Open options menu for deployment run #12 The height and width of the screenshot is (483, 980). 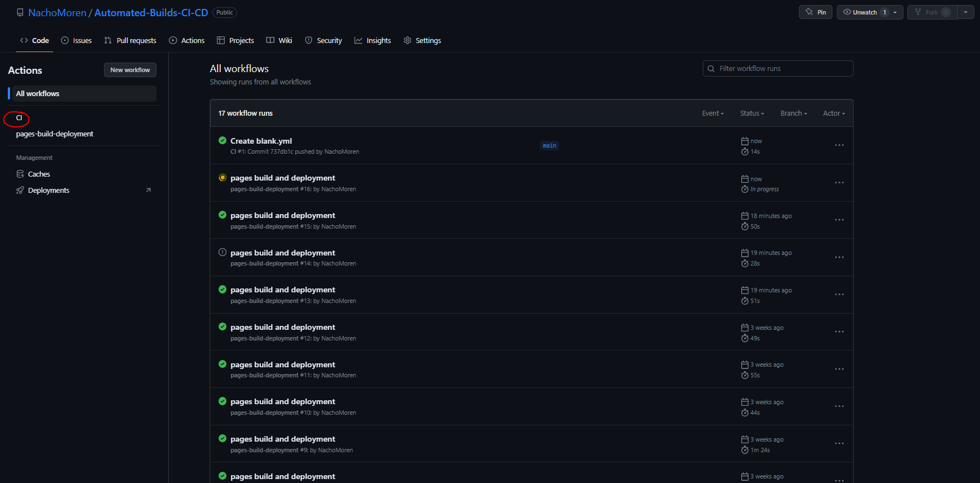click(x=839, y=332)
